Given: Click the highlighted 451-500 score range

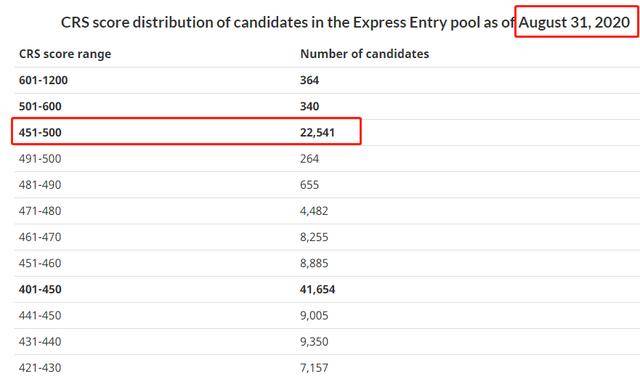Looking at the screenshot, I should pos(40,133).
